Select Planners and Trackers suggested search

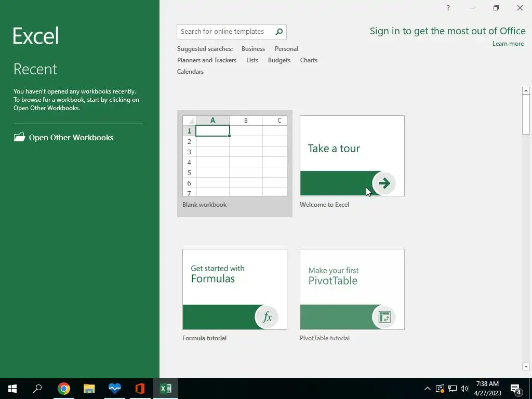click(207, 60)
